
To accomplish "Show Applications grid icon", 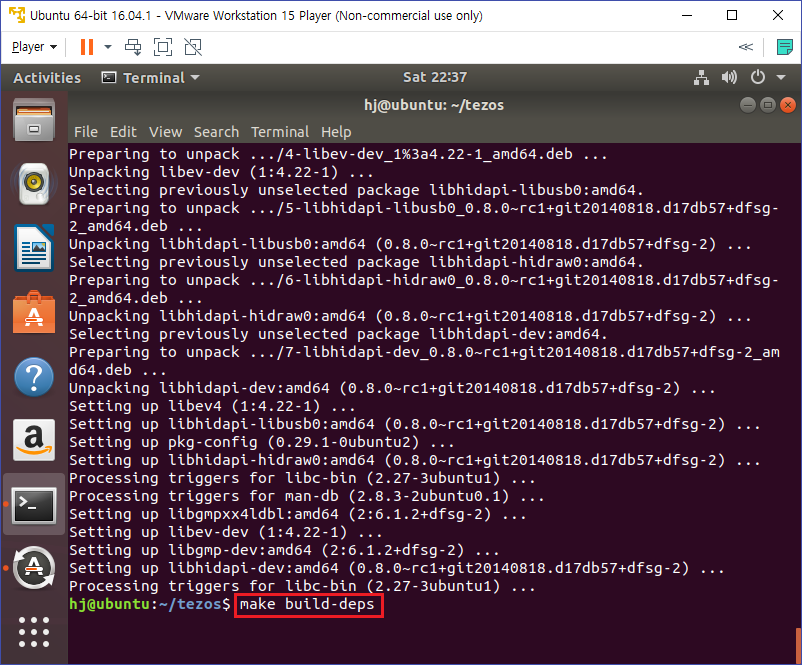I will 34,632.
